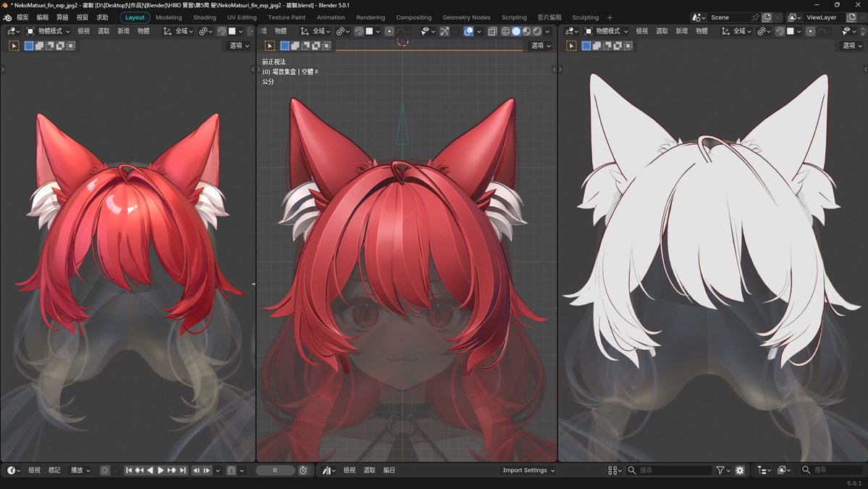
Task: Open the 算繪 menu
Action: pos(62,17)
